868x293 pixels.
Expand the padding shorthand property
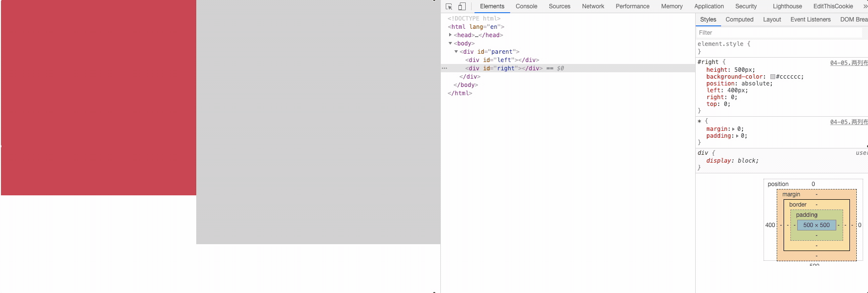pyautogui.click(x=737, y=136)
